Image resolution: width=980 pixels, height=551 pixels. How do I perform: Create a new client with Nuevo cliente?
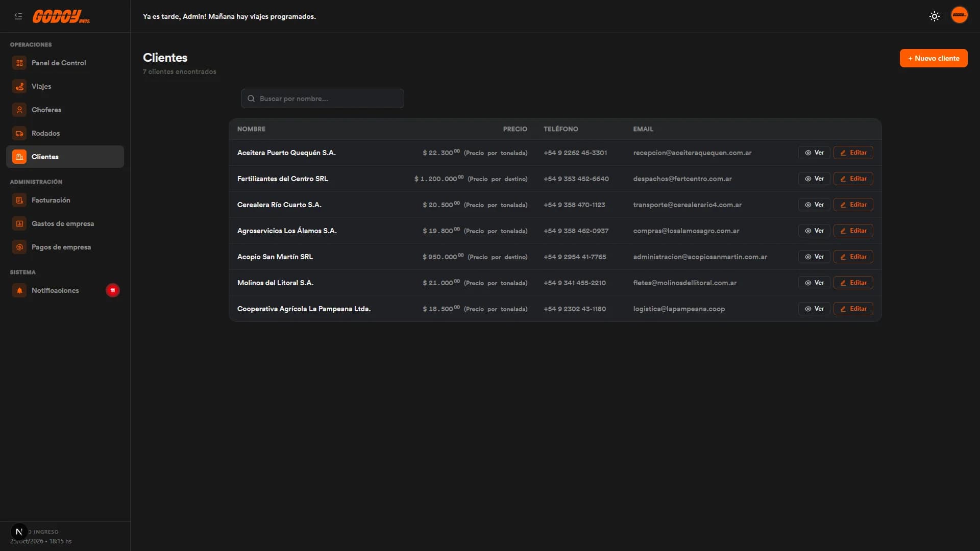933,58
